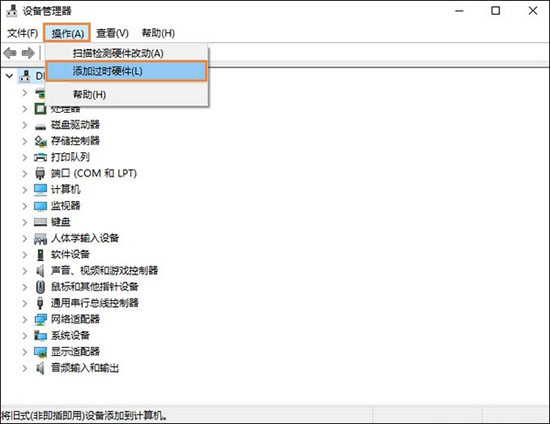This screenshot has height=424, width=550.
Task: Select the 通用串行总线控制器 label
Action: pos(95,303)
